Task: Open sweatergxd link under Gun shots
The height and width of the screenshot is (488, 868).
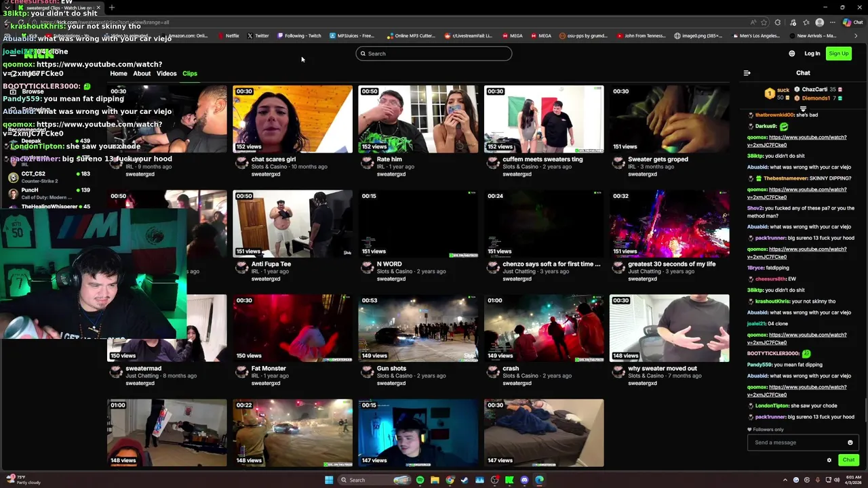Action: pos(391,383)
